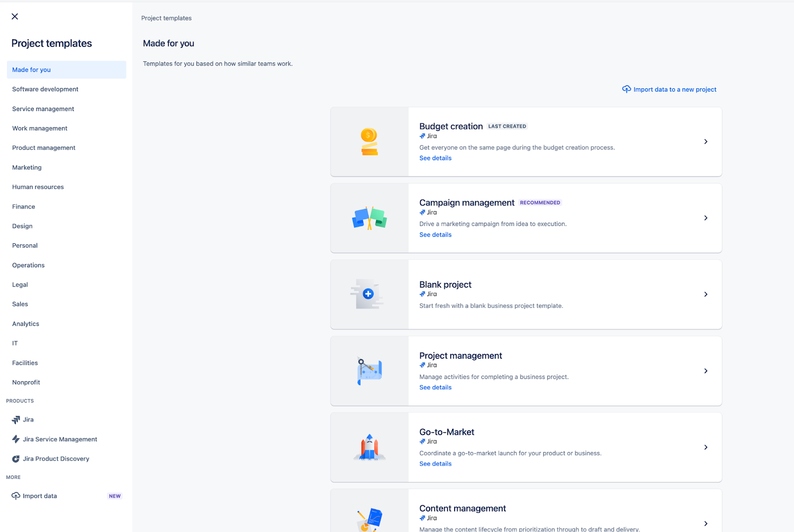The height and width of the screenshot is (532, 794).
Task: Click the Content management pencil illustration
Action: 369,519
